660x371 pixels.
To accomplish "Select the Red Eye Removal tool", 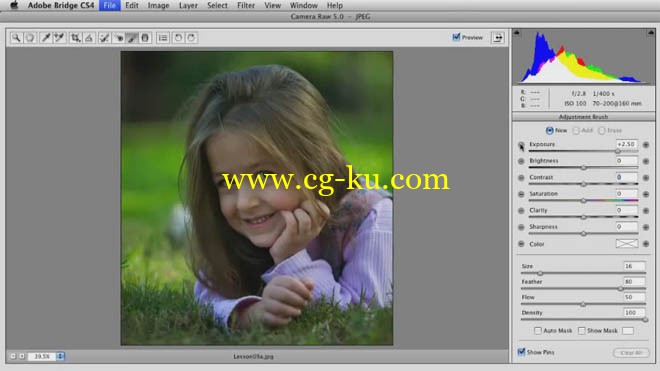I will pyautogui.click(x=118, y=38).
